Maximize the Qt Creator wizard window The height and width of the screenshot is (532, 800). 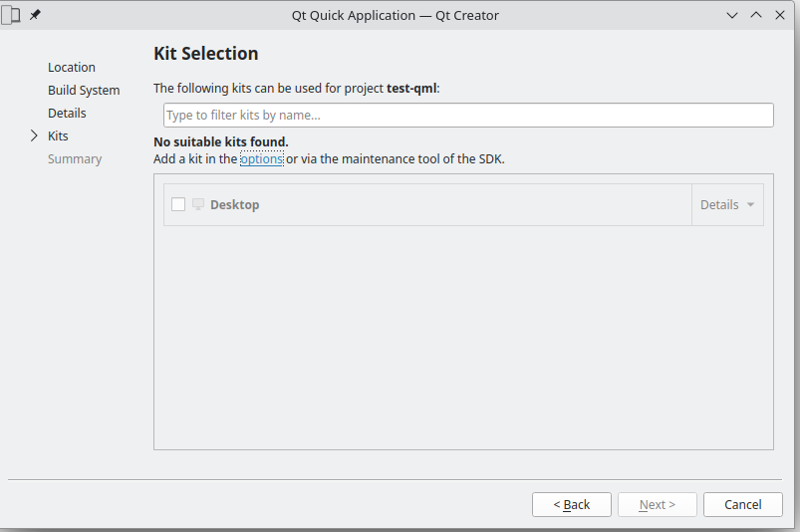click(x=756, y=15)
